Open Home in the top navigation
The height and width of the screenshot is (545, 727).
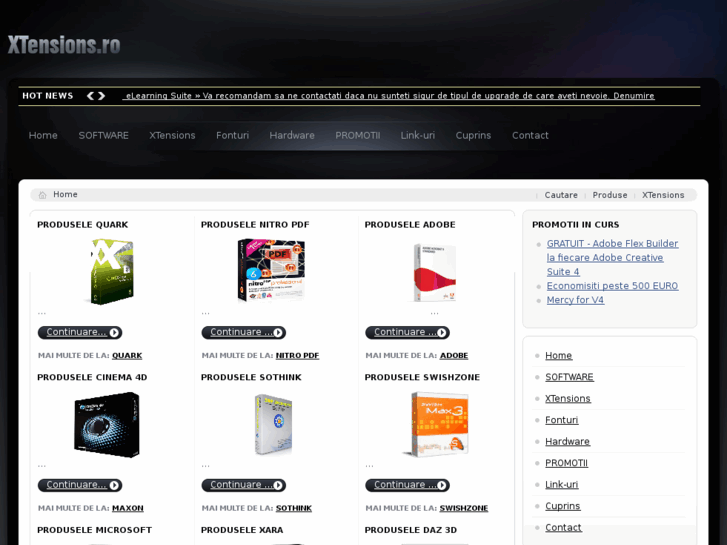(43, 135)
